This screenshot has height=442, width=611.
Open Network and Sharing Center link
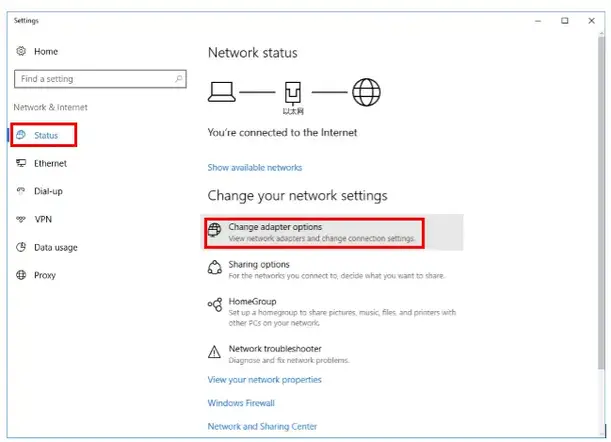262,426
